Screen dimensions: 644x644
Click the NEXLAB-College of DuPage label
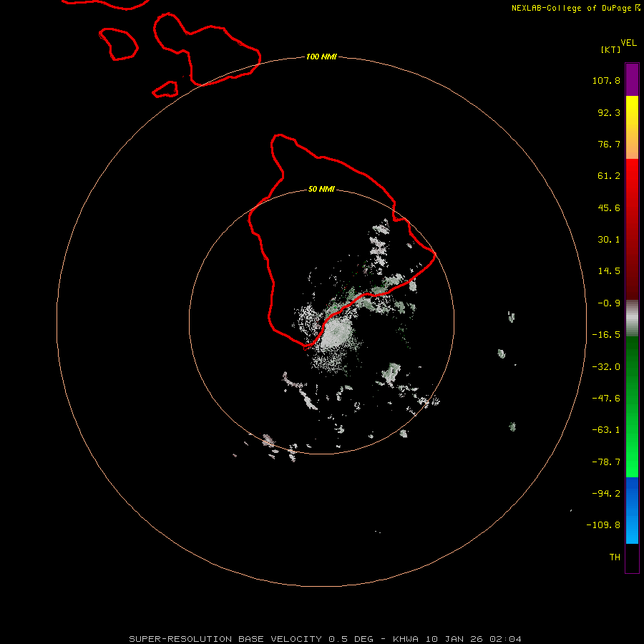pos(576,8)
